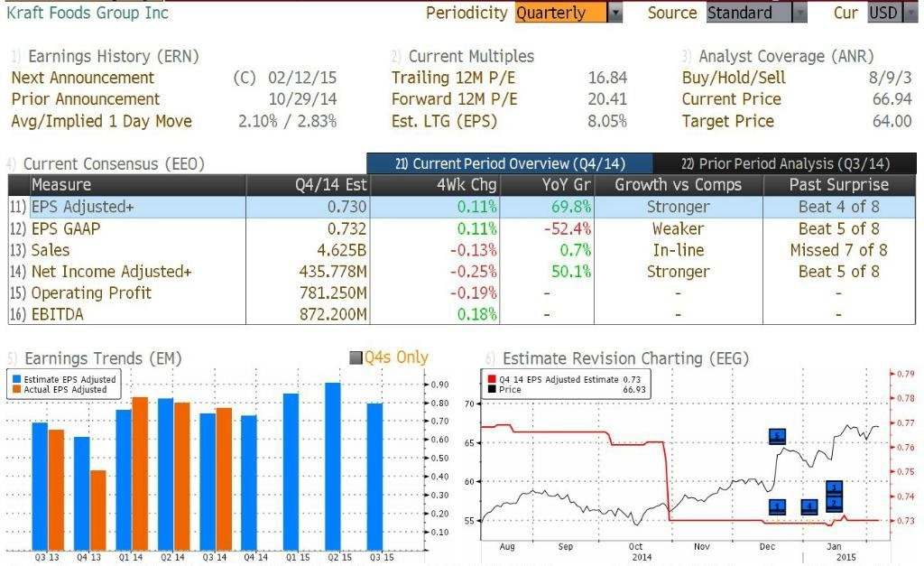Open event marker 4 on revision chart
Viewport: 924px width, 566px height.
coord(809,506)
